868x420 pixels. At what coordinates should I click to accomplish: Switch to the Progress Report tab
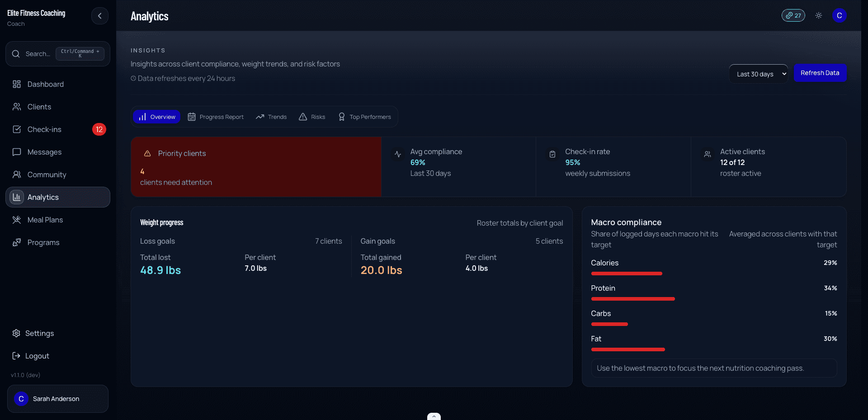[x=216, y=117]
